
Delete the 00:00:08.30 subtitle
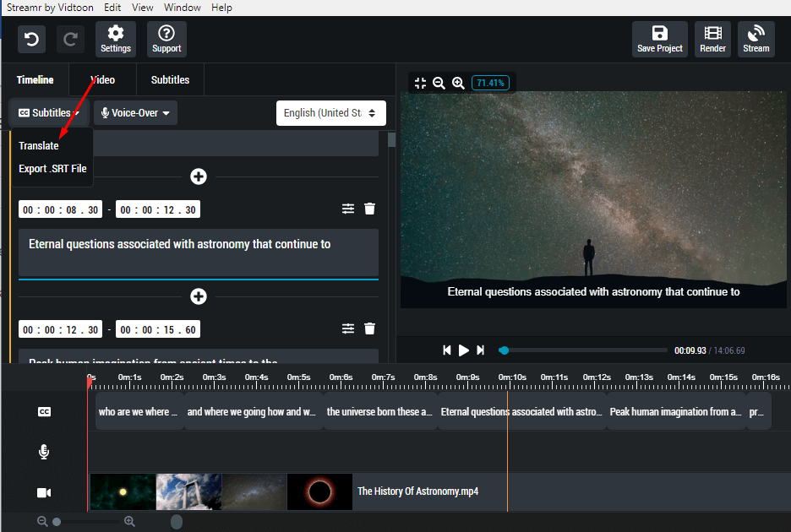370,209
